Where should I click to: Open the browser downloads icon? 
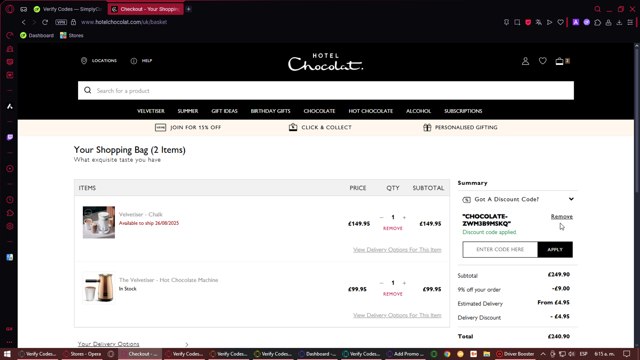point(619,22)
